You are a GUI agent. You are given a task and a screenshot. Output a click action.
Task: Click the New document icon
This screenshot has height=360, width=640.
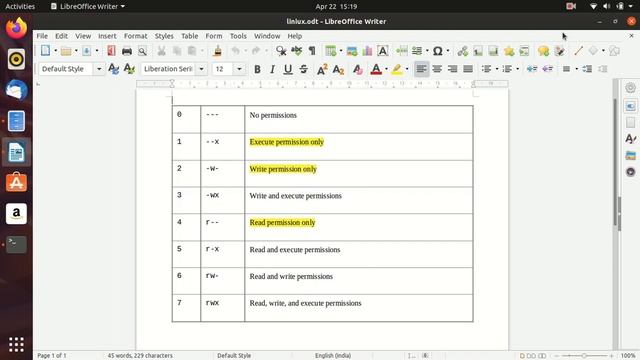pyautogui.click(x=45, y=51)
